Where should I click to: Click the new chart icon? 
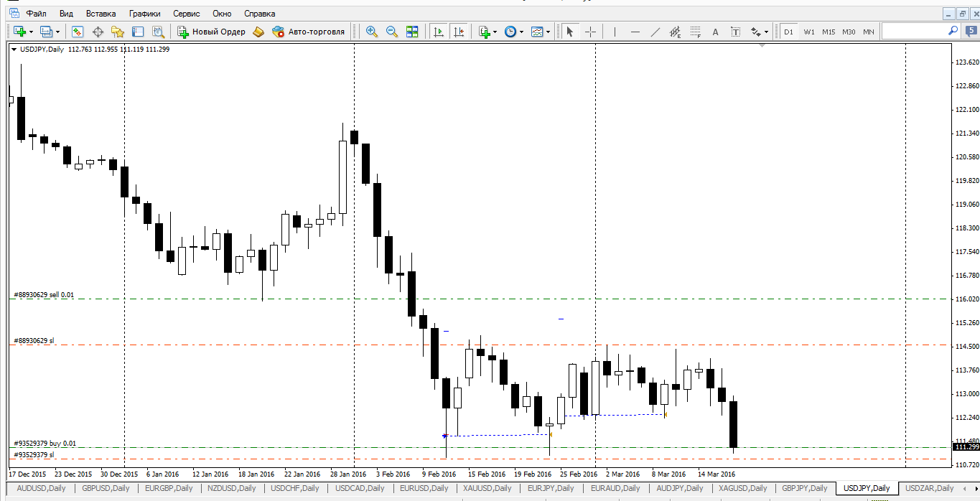pyautogui.click(x=19, y=32)
